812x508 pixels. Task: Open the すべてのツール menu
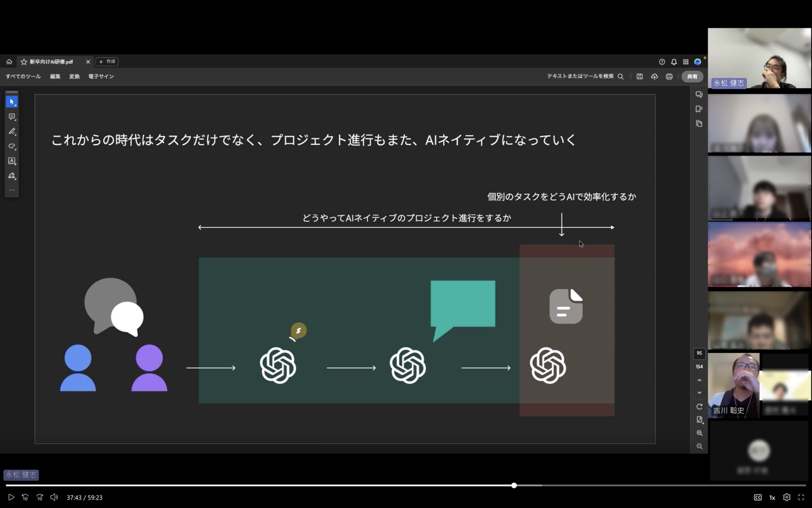click(23, 77)
